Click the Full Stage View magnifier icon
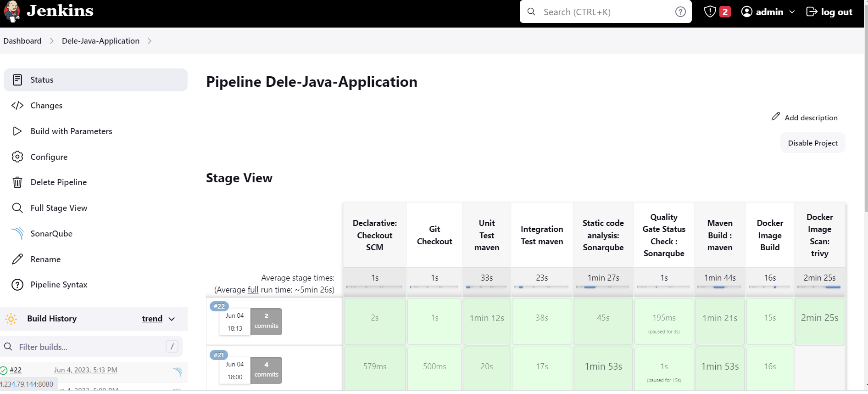Viewport: 868px width, 394px height. (17, 208)
